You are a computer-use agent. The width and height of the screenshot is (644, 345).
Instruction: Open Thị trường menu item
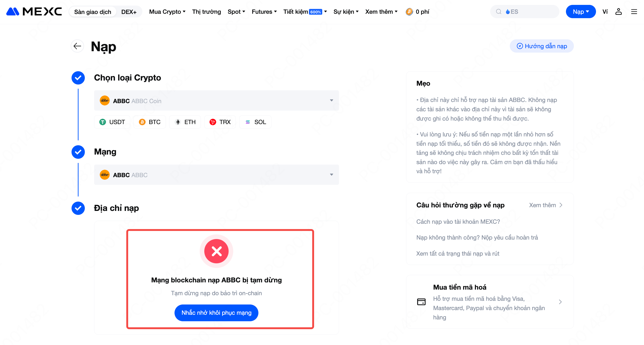coord(206,11)
